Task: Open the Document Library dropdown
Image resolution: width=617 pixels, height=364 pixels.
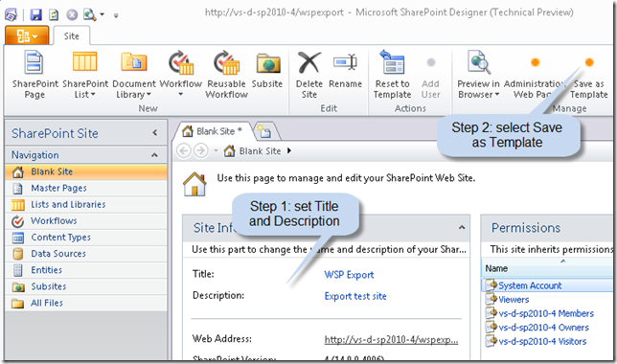Action: pyautogui.click(x=134, y=75)
